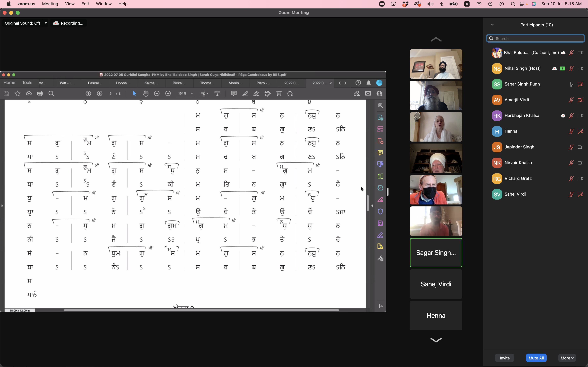Toggle Richard Gratz's video camera

580,179
